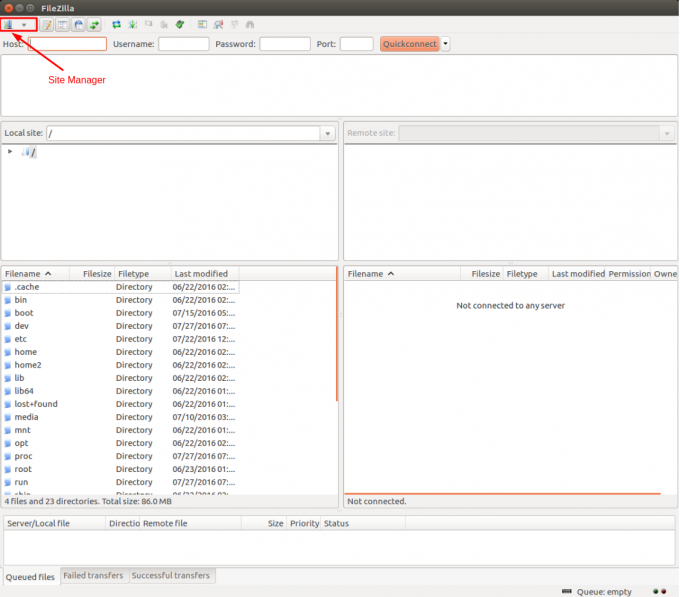Screen dimensions: 680x597
Task: Click the folder icon beside lib
Action: [x=8, y=378]
